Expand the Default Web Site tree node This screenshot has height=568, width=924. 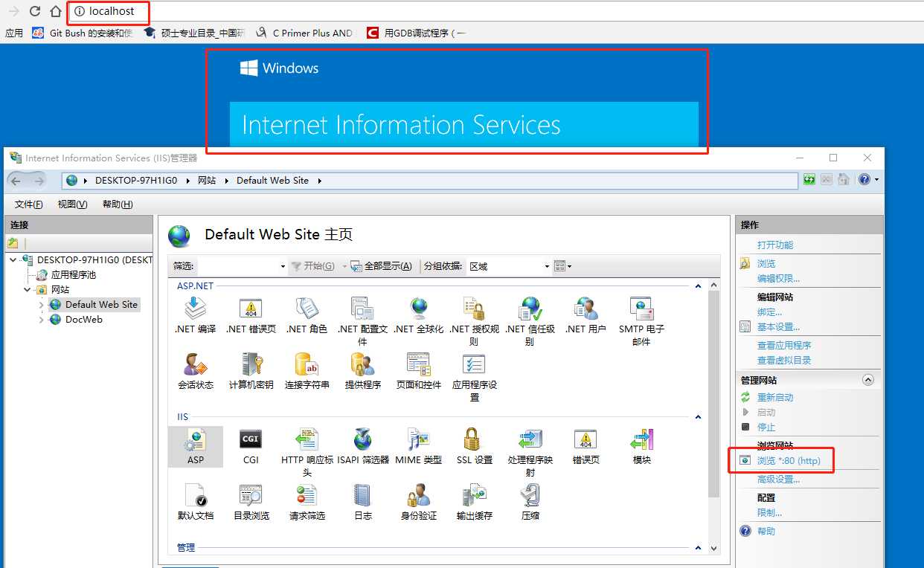click(41, 305)
